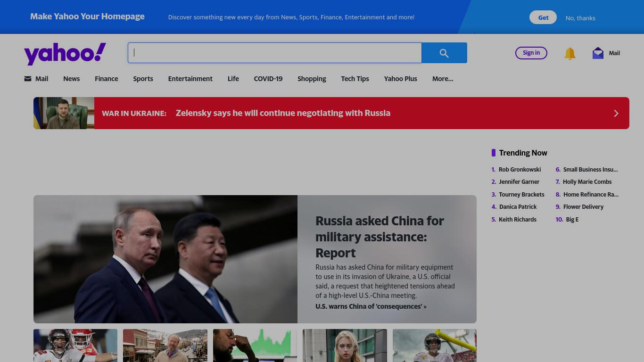Open trending topic Tourney Brackets
Screen dimensions: 644x362
tap(521, 194)
